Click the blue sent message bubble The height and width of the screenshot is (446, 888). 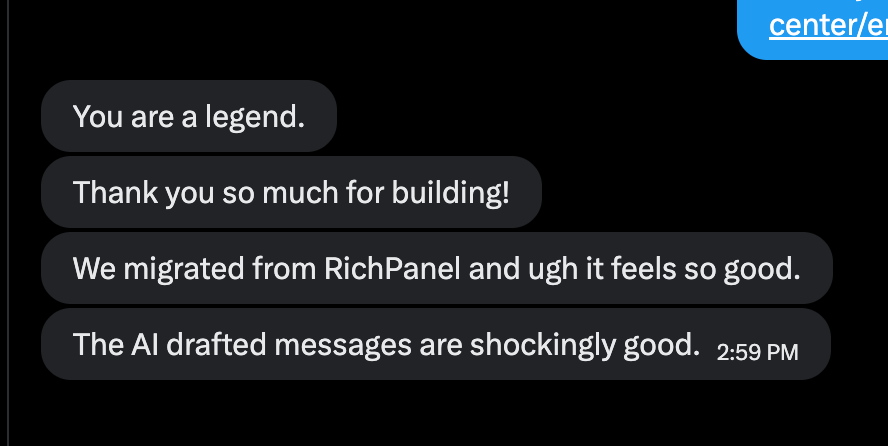tap(813, 28)
